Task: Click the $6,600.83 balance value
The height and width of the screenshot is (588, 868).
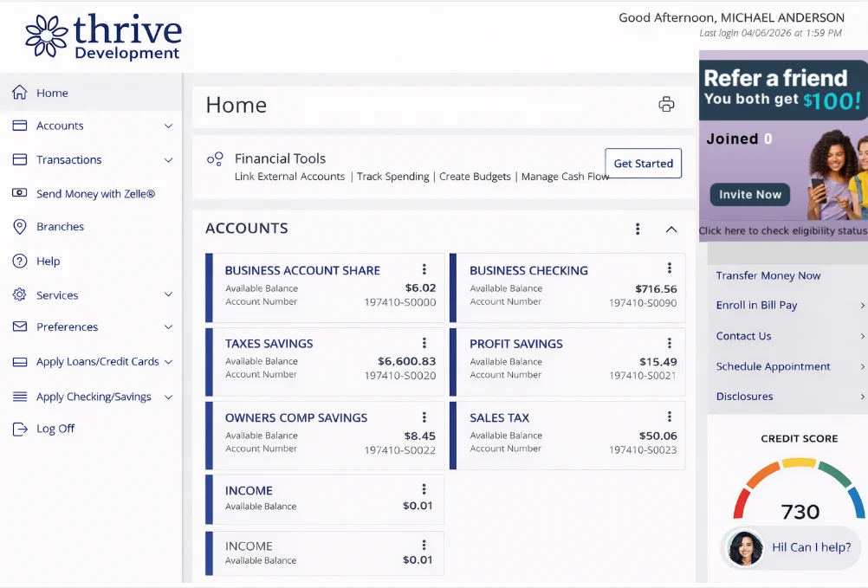Action: pos(407,361)
